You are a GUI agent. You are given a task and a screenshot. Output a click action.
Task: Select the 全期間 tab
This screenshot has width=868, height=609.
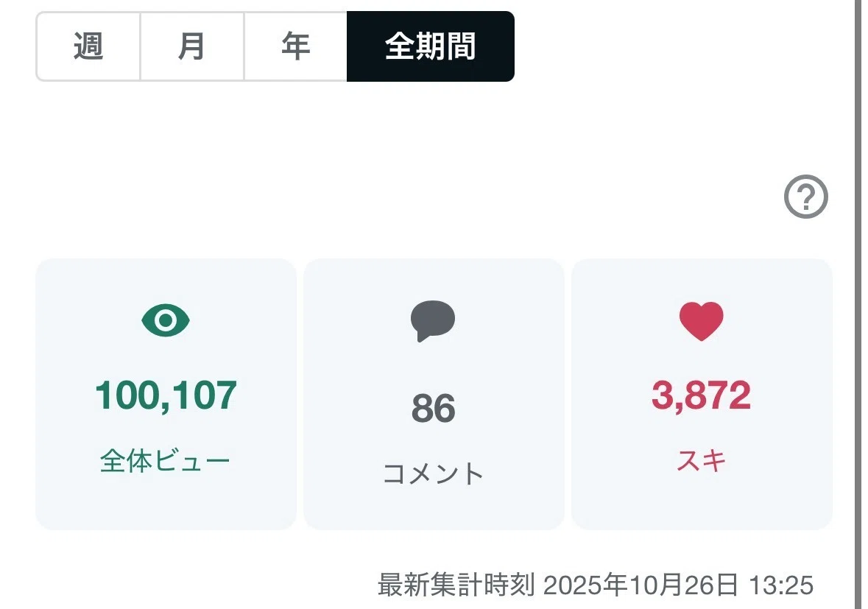click(x=431, y=46)
